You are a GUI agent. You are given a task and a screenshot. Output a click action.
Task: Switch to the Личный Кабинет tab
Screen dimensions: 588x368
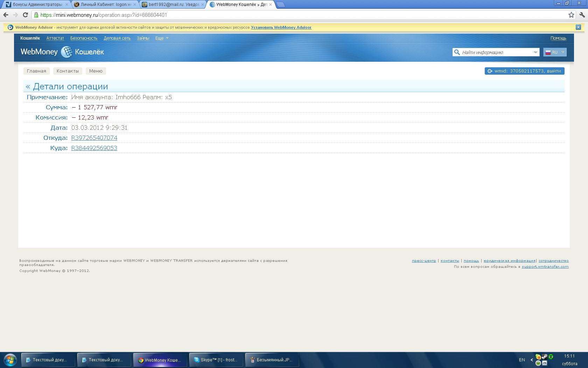(105, 5)
